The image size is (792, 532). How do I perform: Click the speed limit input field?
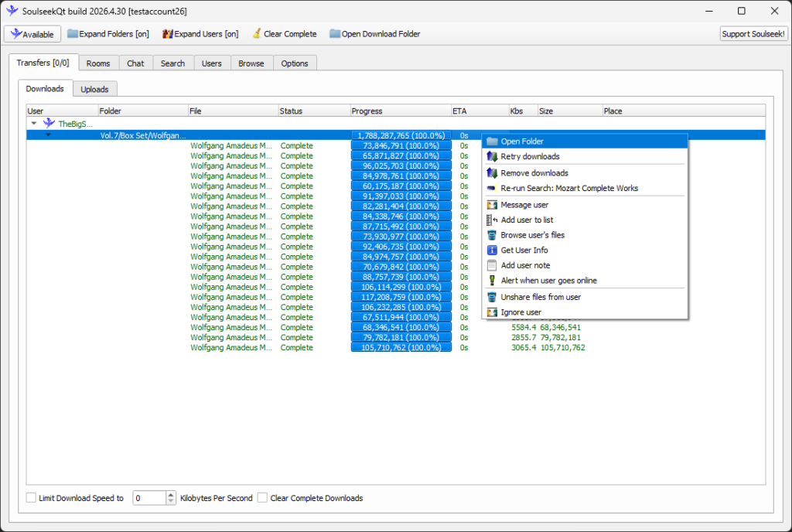pos(149,498)
